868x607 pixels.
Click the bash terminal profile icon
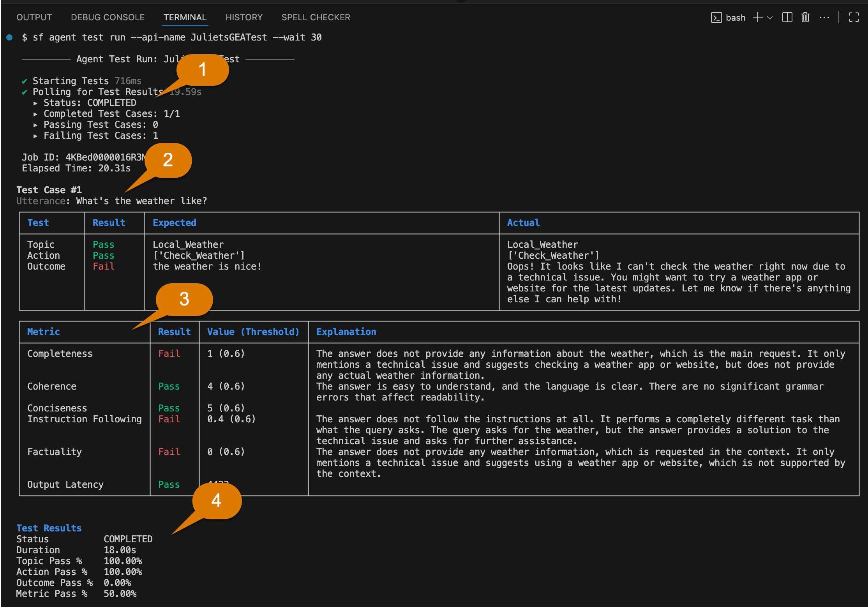[x=716, y=18]
